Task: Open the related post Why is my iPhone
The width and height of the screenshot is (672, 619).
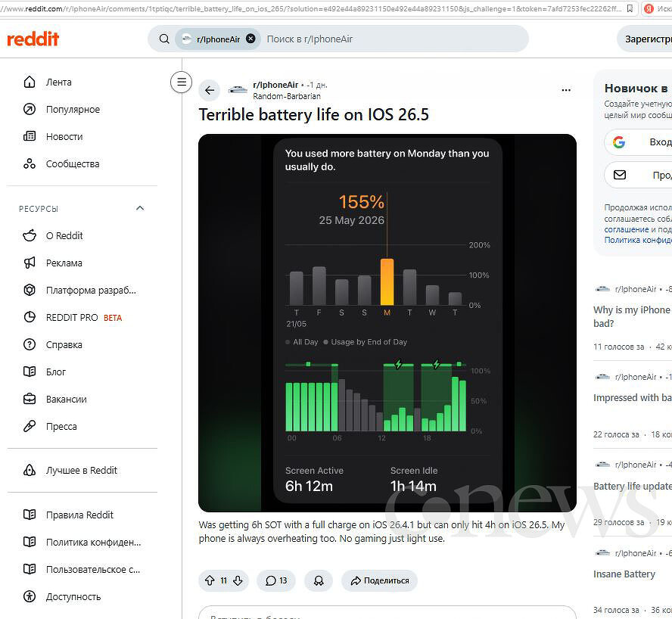Action: pos(633,316)
